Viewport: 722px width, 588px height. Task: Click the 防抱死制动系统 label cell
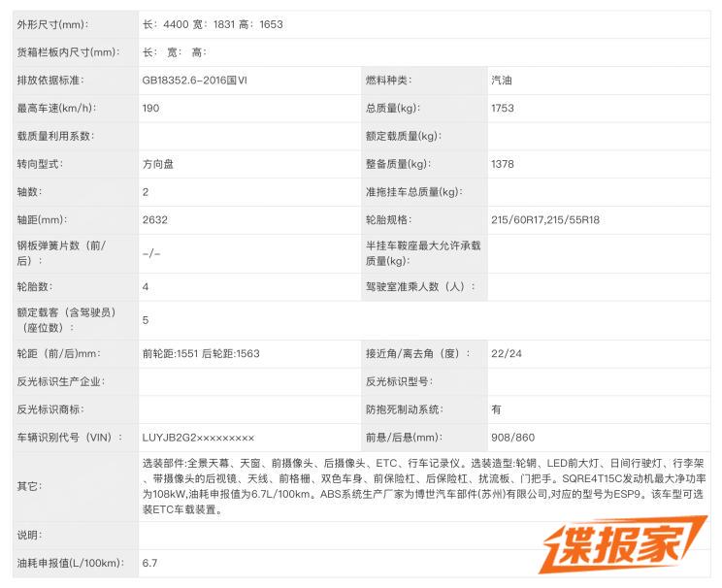(405, 409)
